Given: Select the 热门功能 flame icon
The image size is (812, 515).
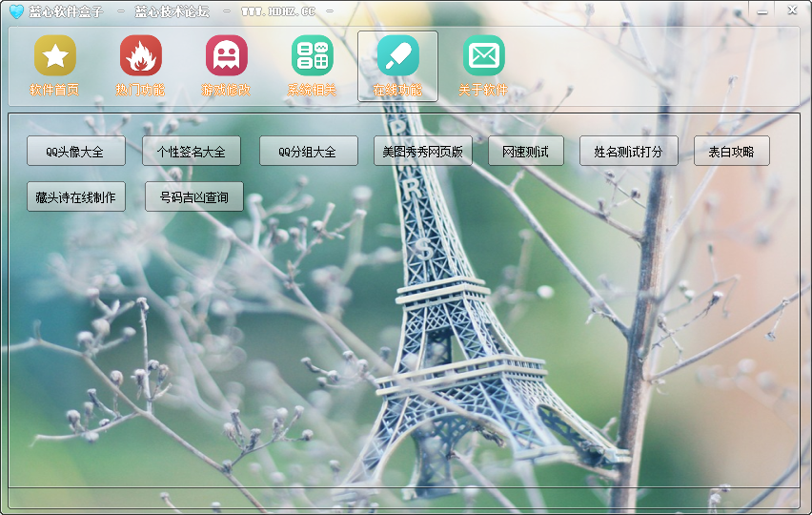Looking at the screenshot, I should click(x=140, y=56).
